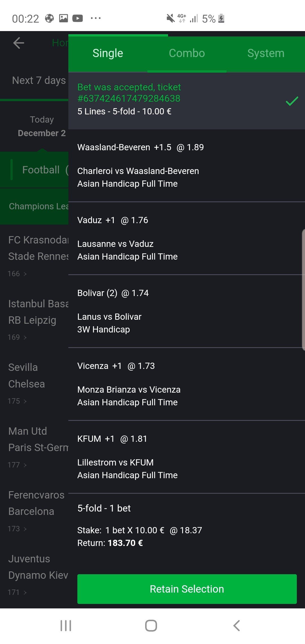Expand 175 markets for Sevilla vs Chelsea
Image resolution: width=305 pixels, height=644 pixels.
click(17, 401)
